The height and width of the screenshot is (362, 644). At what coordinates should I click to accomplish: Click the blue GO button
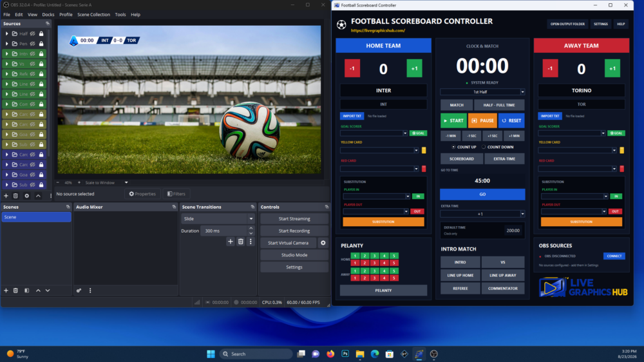(x=482, y=195)
